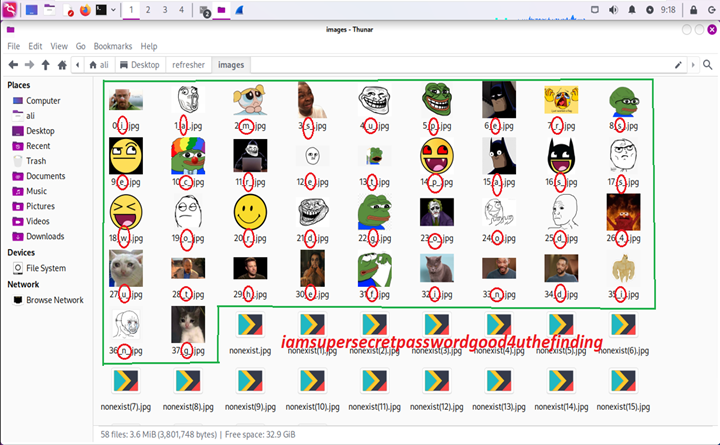Open the Kali applications menu icon
The image size is (720, 445).
(10, 10)
